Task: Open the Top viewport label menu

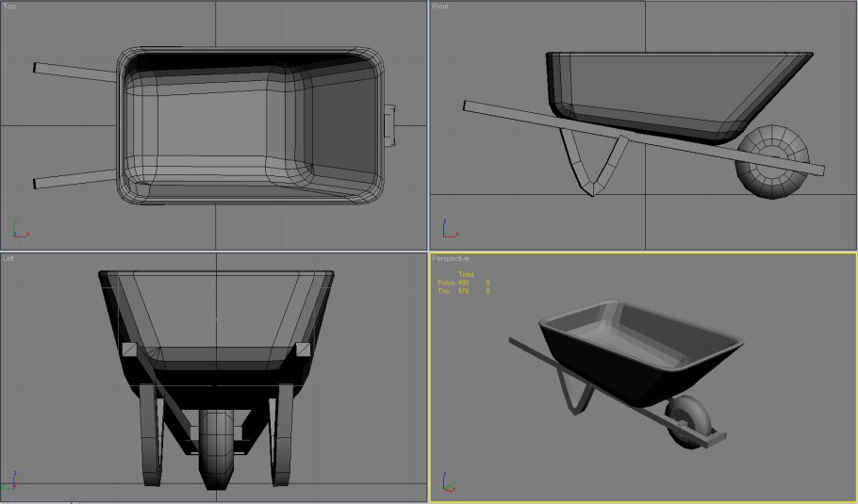Action: [9, 7]
